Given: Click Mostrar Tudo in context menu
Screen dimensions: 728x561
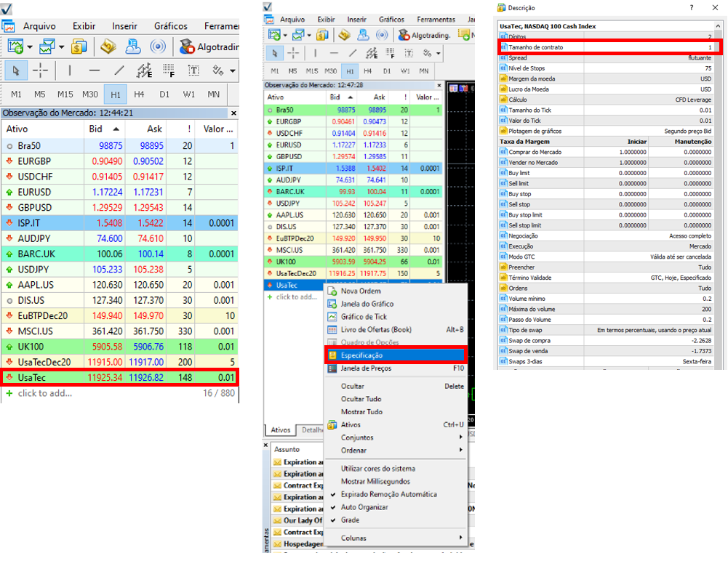Looking at the screenshot, I should click(x=396, y=411).
